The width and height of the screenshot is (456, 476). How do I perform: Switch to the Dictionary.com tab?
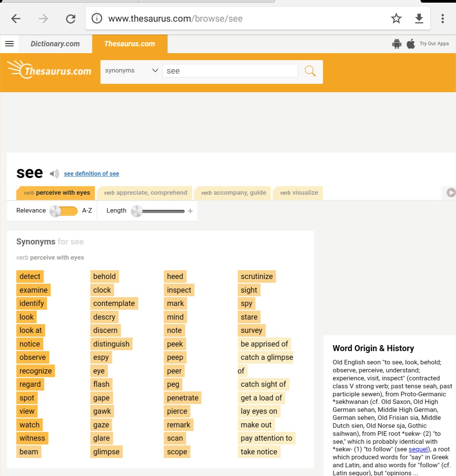[55, 44]
